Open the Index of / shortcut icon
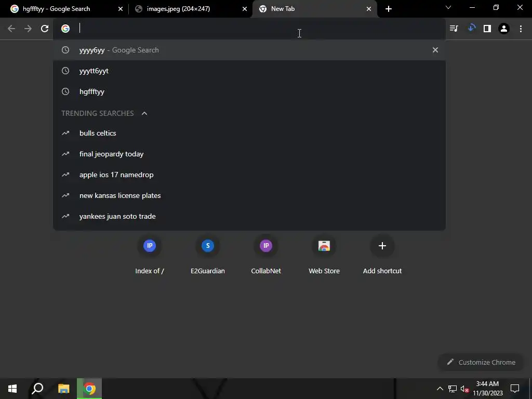The width and height of the screenshot is (532, 399). coord(150,246)
